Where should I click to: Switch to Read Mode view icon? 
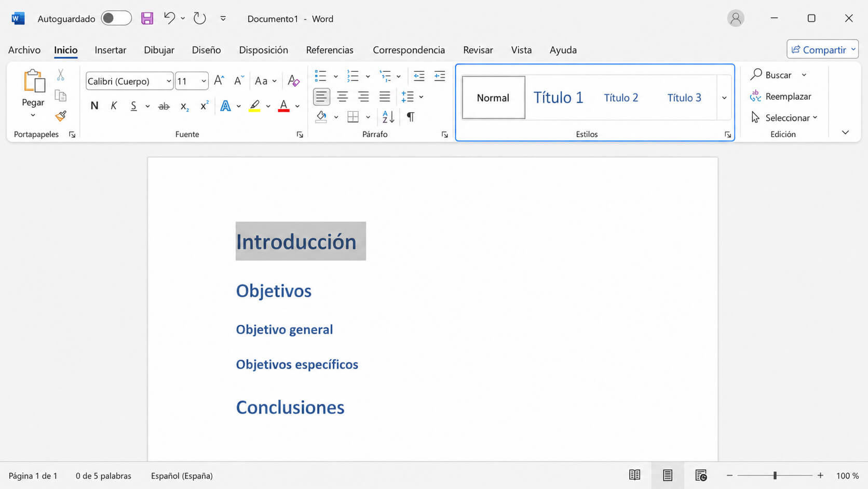pyautogui.click(x=634, y=475)
